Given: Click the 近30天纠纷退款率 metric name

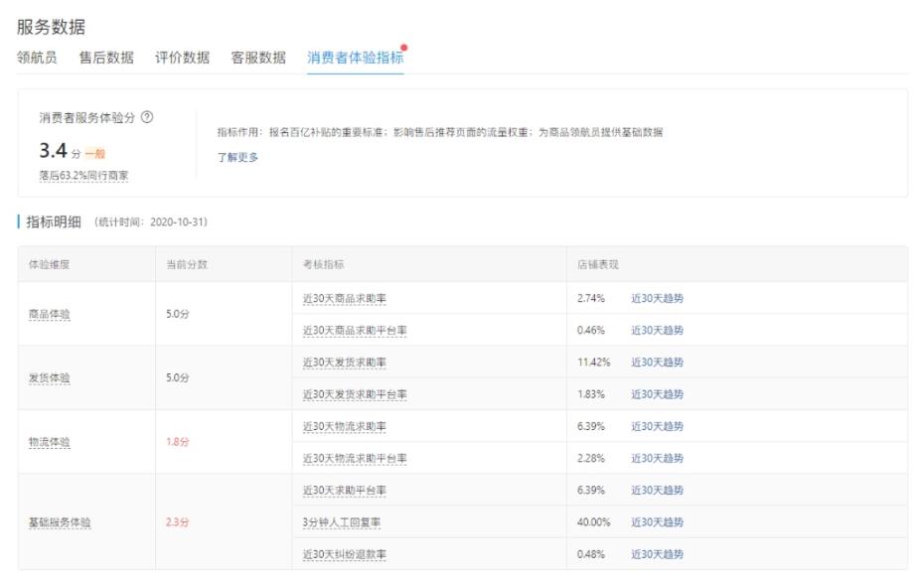Looking at the screenshot, I should click(345, 554).
